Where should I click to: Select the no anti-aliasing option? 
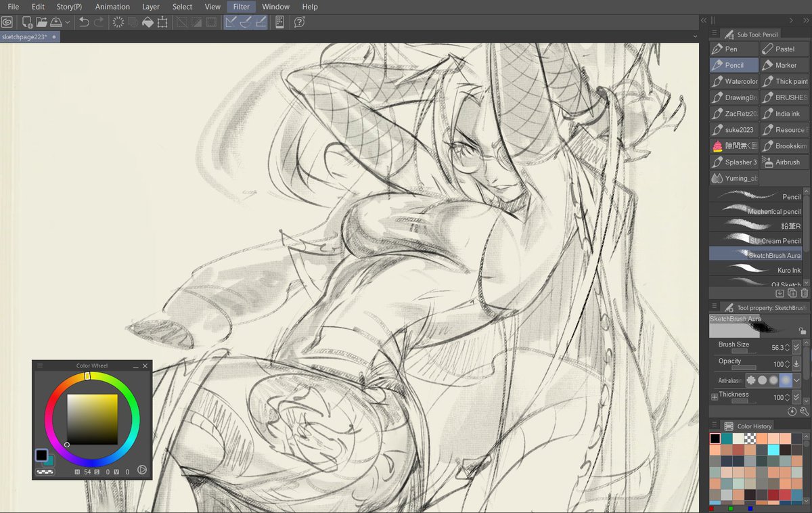point(751,380)
